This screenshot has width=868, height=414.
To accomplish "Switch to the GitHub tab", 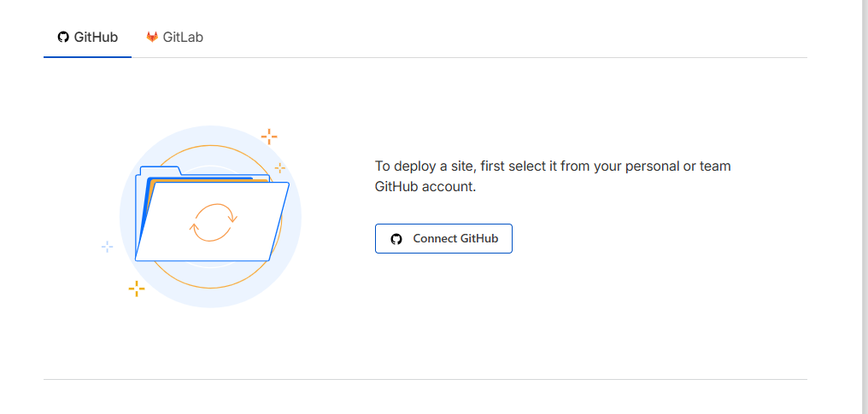I will (x=87, y=38).
